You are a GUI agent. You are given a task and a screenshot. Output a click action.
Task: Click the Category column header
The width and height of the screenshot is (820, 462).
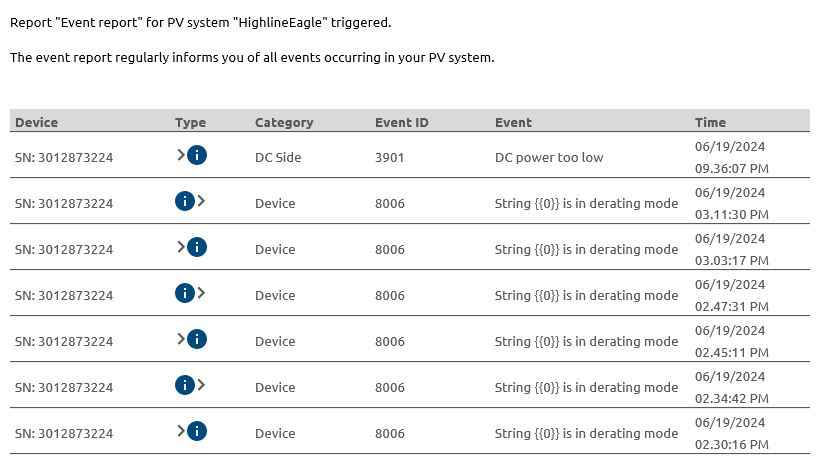[x=284, y=122]
